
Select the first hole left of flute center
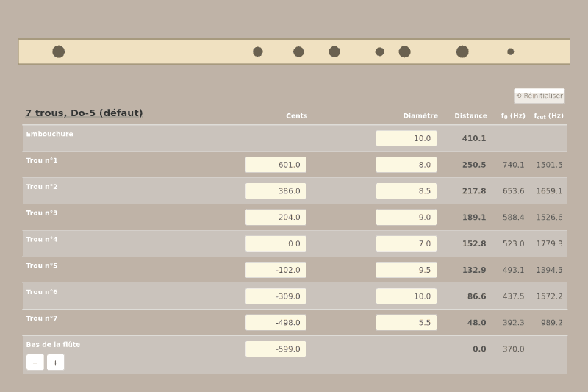click(x=258, y=51)
